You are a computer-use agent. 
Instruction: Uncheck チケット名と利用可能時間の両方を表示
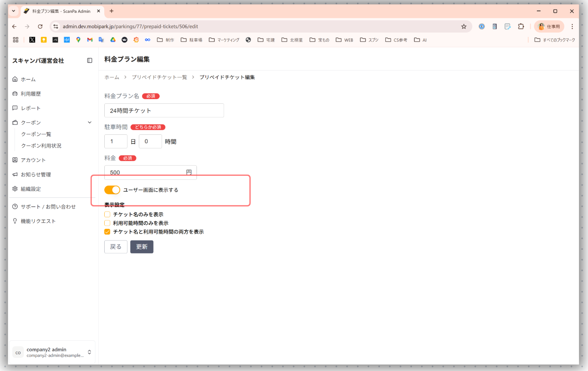point(107,232)
